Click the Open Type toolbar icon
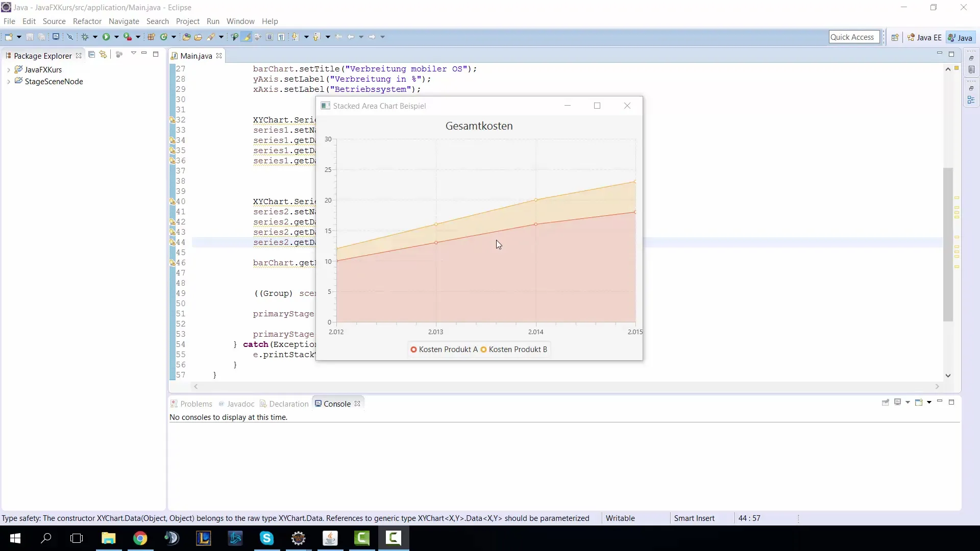The width and height of the screenshot is (980, 551). pos(186,37)
